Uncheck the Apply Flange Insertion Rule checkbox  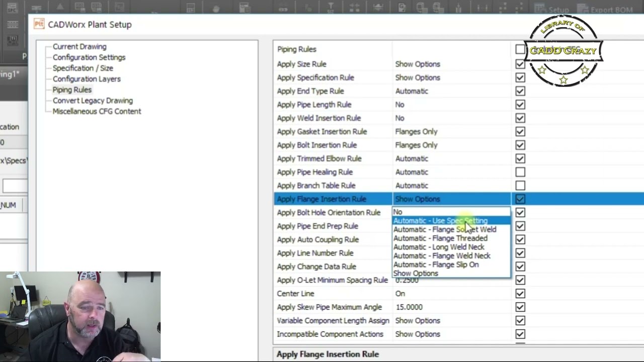click(x=520, y=199)
